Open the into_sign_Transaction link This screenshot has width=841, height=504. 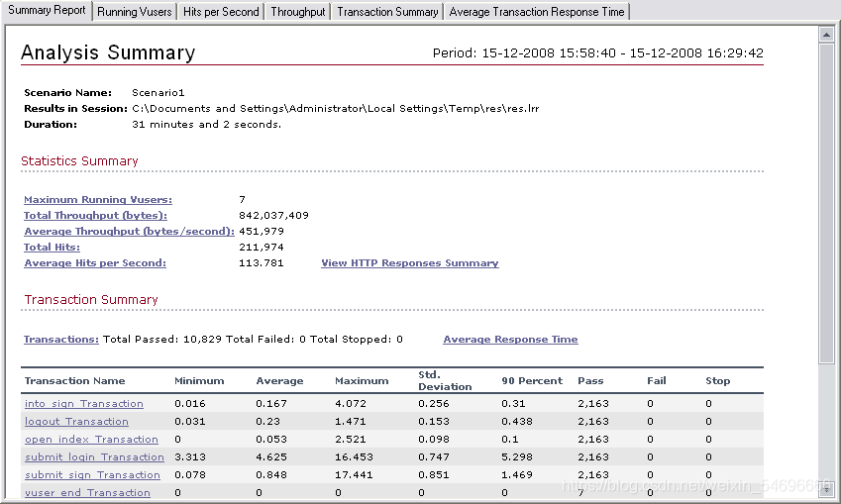point(84,404)
